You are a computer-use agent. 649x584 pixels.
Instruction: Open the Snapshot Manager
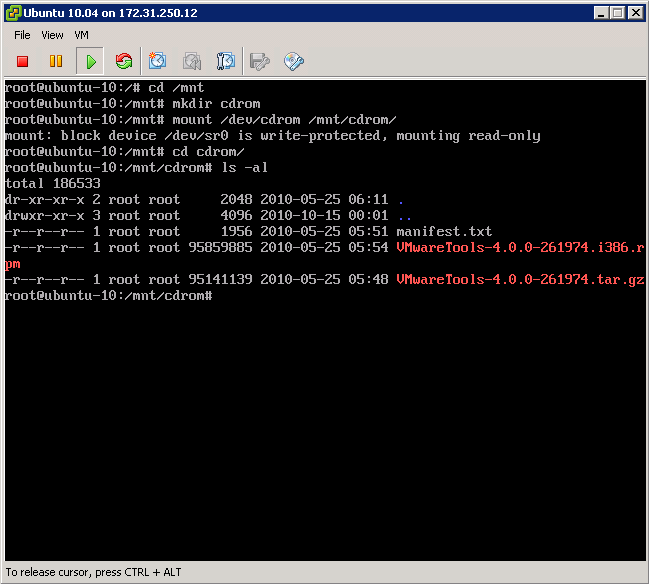[x=226, y=61]
